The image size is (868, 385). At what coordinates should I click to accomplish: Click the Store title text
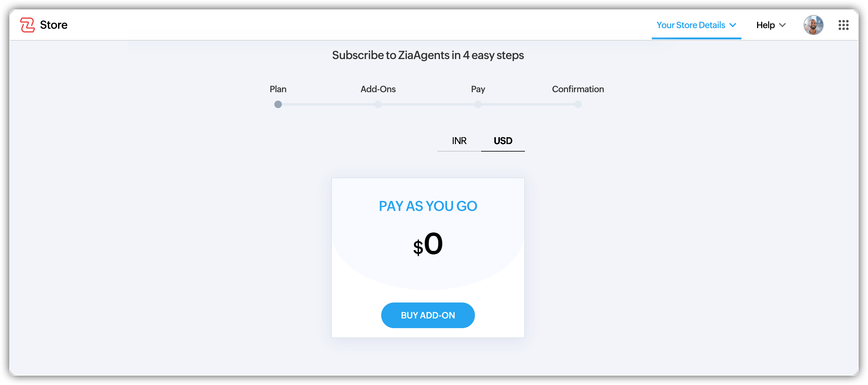[x=53, y=25]
